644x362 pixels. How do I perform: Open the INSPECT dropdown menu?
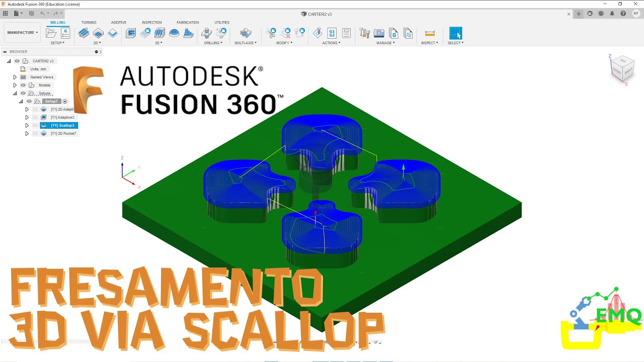[430, 43]
